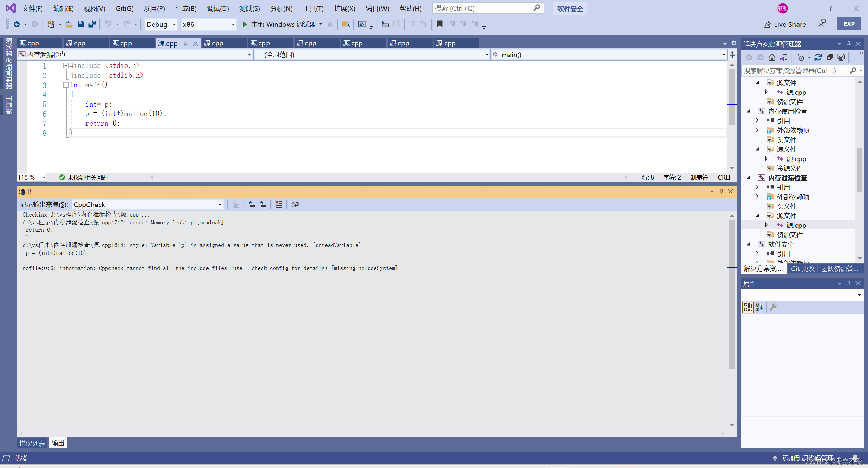
Task: Click the Save All toolbar icon
Action: [x=92, y=24]
